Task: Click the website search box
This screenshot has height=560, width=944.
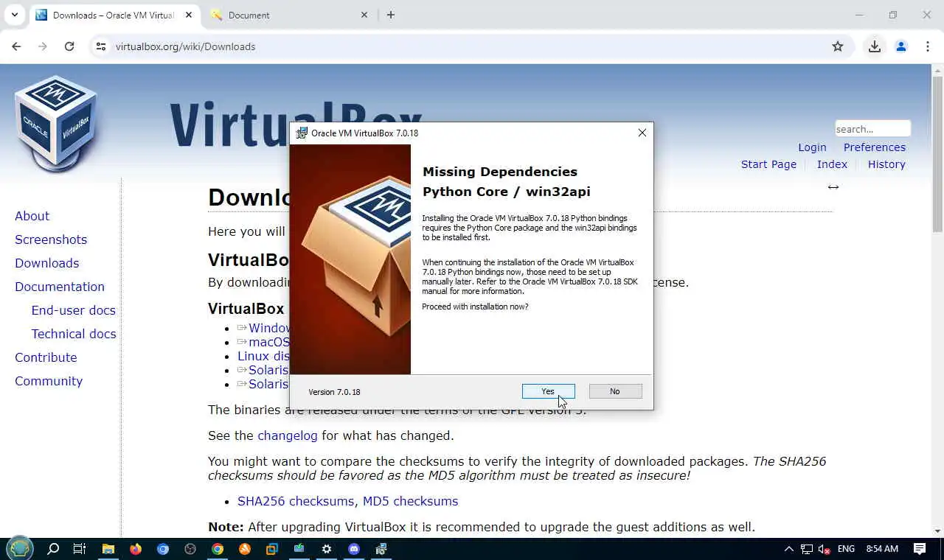Action: (872, 129)
